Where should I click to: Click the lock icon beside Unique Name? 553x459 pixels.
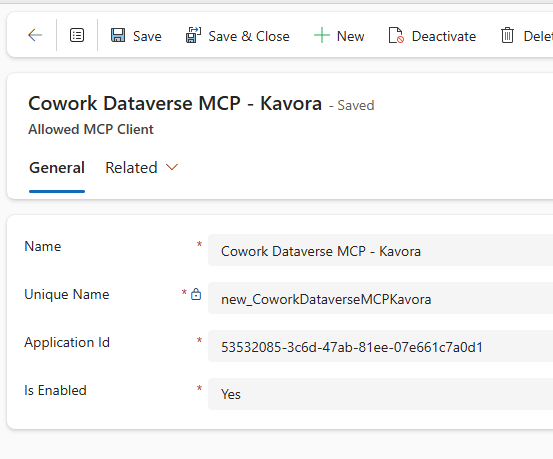pyautogui.click(x=196, y=294)
